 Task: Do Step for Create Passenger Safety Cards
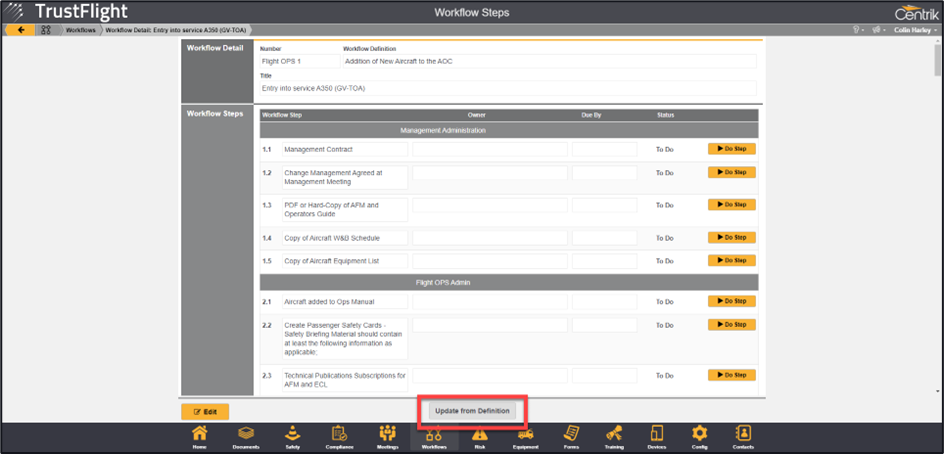coord(731,325)
